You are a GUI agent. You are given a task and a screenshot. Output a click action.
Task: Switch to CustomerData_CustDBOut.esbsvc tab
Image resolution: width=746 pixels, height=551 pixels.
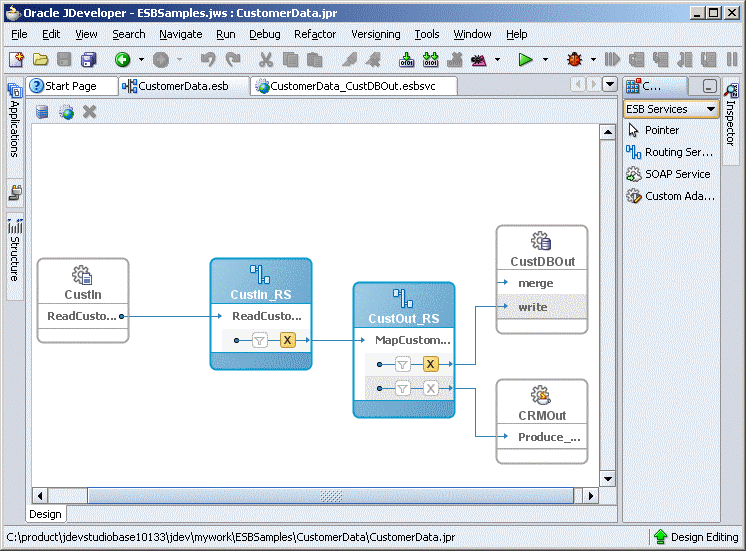click(x=353, y=86)
